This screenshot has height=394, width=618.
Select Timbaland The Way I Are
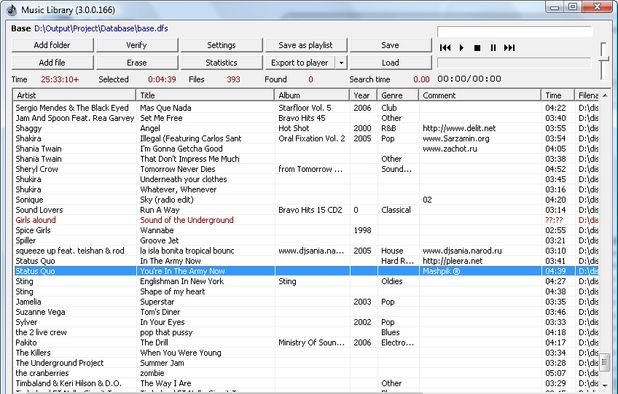tap(306, 383)
